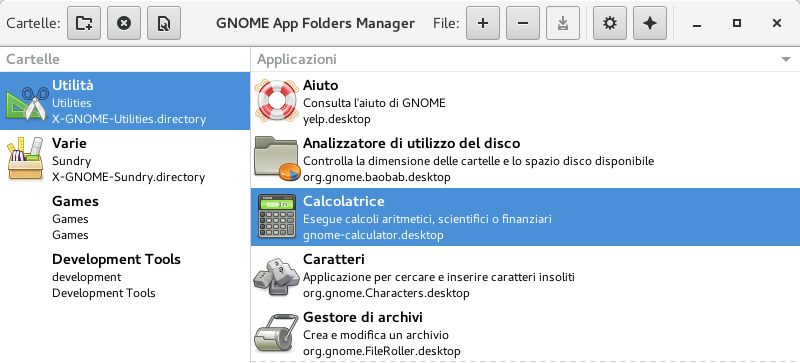The image size is (800, 363).
Task: Select Analizzatore di utilizzo del disco
Action: click(x=411, y=143)
